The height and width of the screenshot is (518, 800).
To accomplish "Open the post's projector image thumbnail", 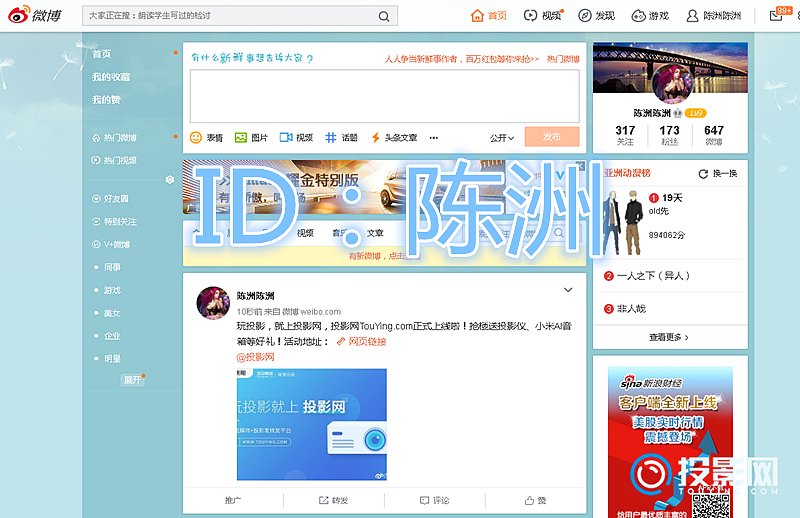I will point(312,425).
